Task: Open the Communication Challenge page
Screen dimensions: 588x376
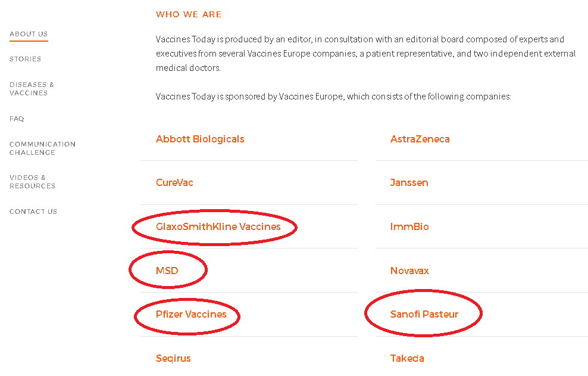Action: click(42, 148)
